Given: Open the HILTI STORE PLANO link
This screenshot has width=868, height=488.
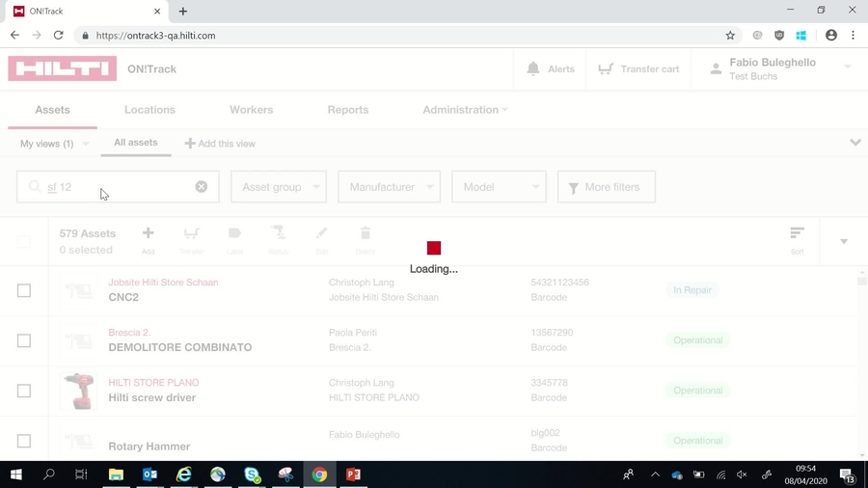Looking at the screenshot, I should pos(153,382).
